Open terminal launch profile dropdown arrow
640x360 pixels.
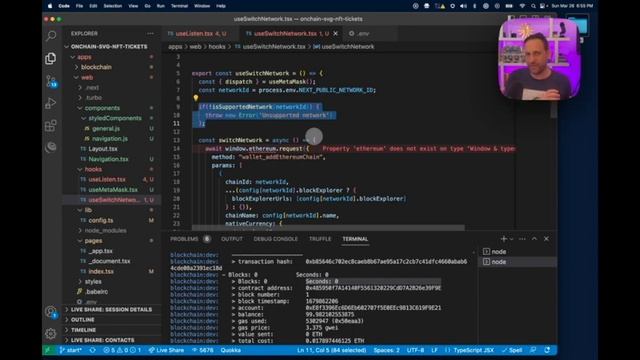[x=511, y=239]
